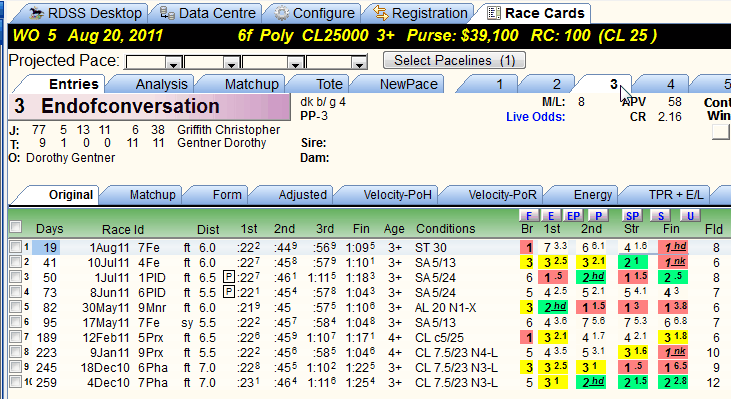
Task: Click the SP filter button
Action: tap(632, 216)
